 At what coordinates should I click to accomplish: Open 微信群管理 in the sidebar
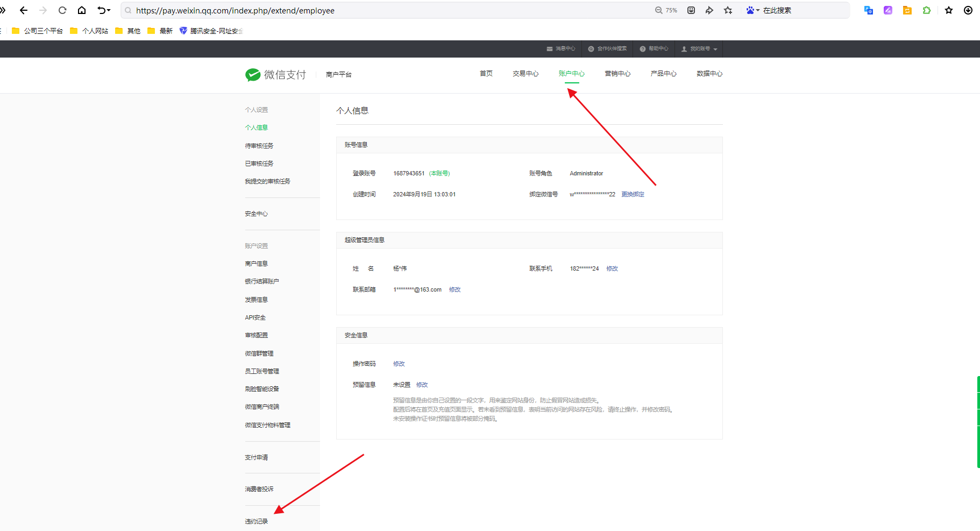[x=259, y=353]
